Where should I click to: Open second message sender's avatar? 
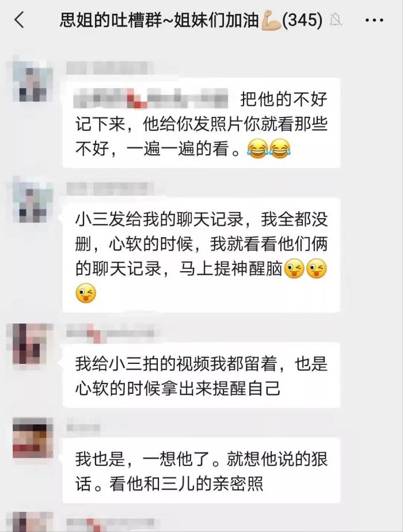click(x=33, y=202)
